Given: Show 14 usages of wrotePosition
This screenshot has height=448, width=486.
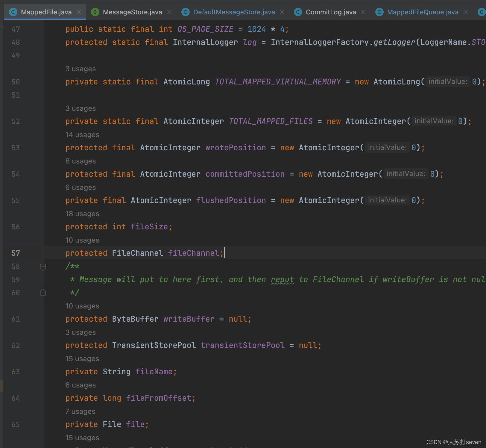Looking at the screenshot, I should [82, 135].
